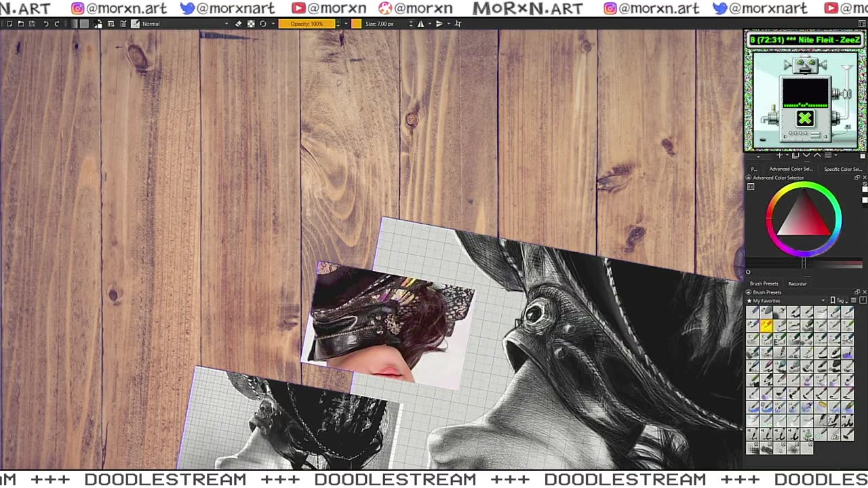This screenshot has height=488, width=868.
Task: Redo the undone action
Action: click(x=57, y=24)
